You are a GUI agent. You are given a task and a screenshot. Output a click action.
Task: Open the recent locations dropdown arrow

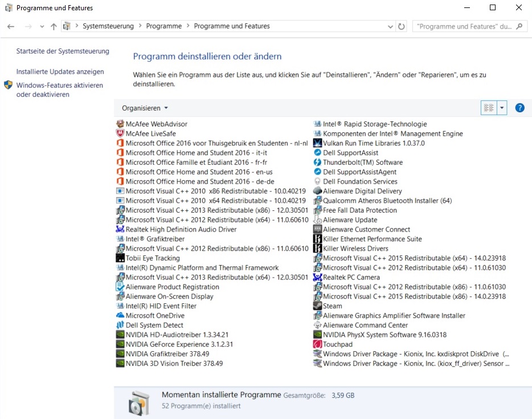point(42,26)
